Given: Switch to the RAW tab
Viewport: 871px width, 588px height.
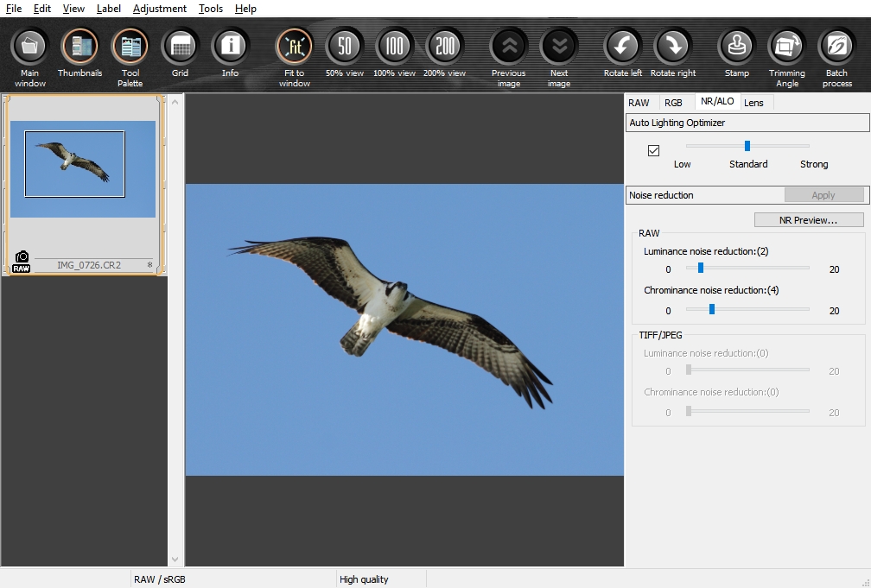Looking at the screenshot, I should tap(639, 103).
